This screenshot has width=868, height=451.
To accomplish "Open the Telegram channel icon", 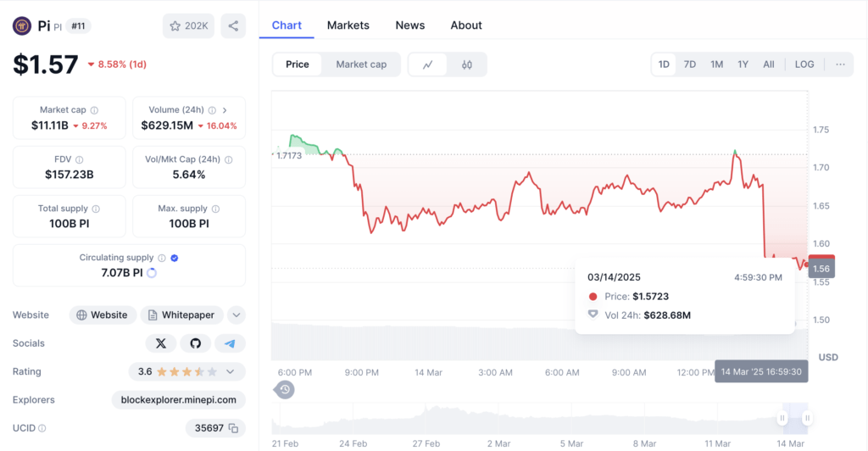I will (x=230, y=343).
